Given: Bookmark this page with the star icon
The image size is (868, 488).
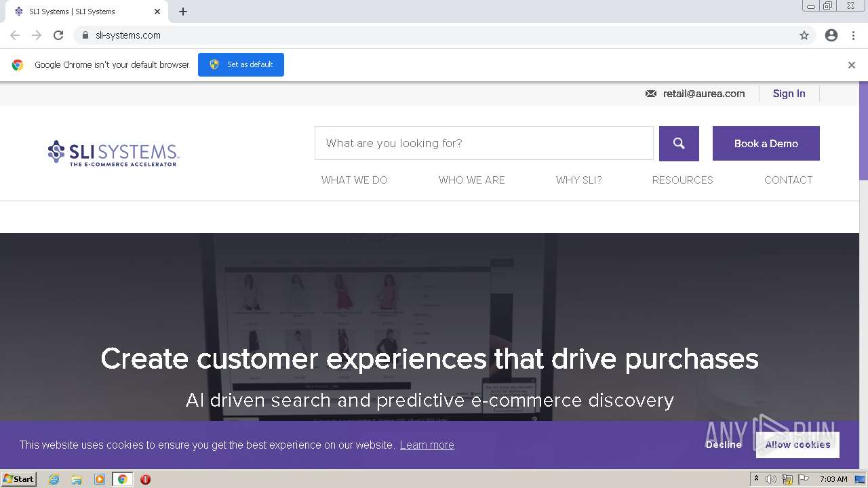Looking at the screenshot, I should pos(804,35).
